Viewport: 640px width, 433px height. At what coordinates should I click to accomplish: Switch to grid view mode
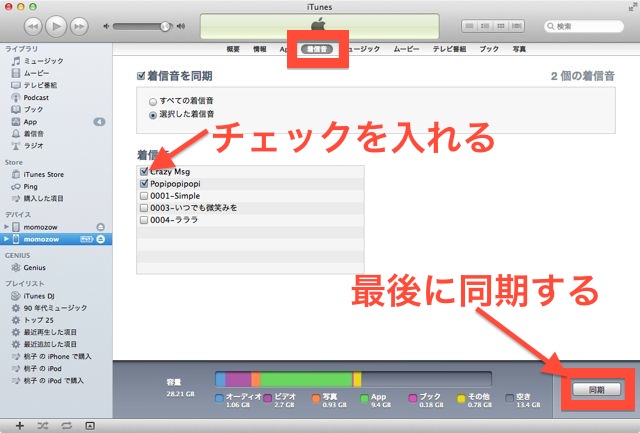[x=501, y=26]
